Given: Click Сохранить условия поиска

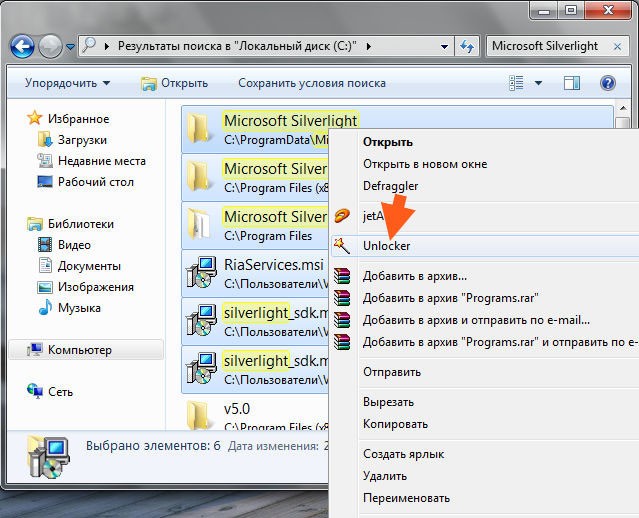Looking at the screenshot, I should pyautogui.click(x=312, y=83).
